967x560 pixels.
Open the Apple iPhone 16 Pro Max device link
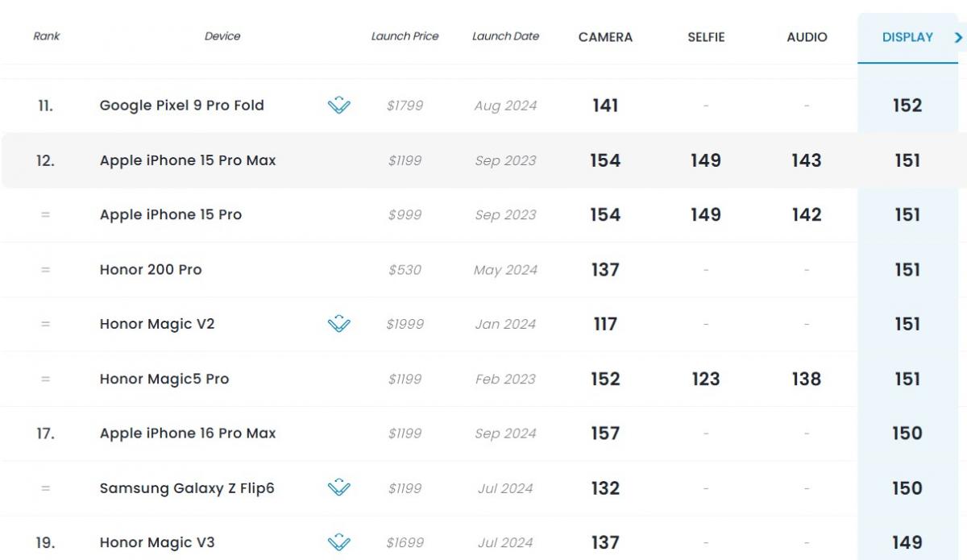[188, 433]
